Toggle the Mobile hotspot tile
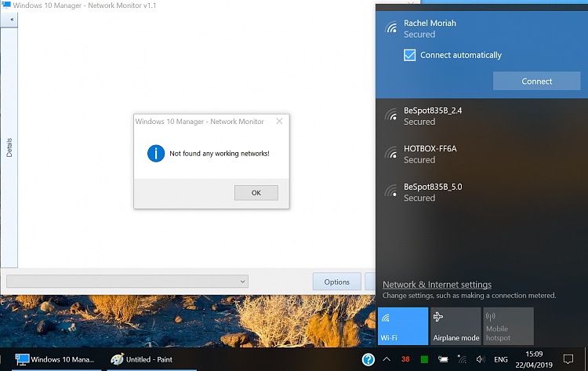Screen dimensions: 588x371 [509, 326]
